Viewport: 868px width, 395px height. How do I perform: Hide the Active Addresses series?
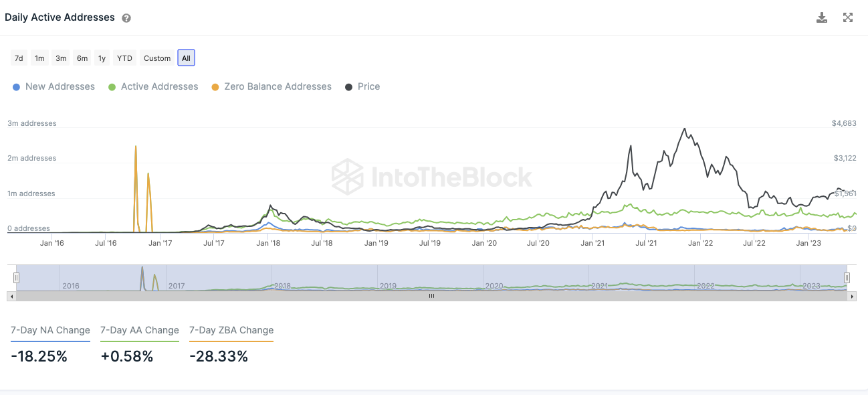click(153, 86)
